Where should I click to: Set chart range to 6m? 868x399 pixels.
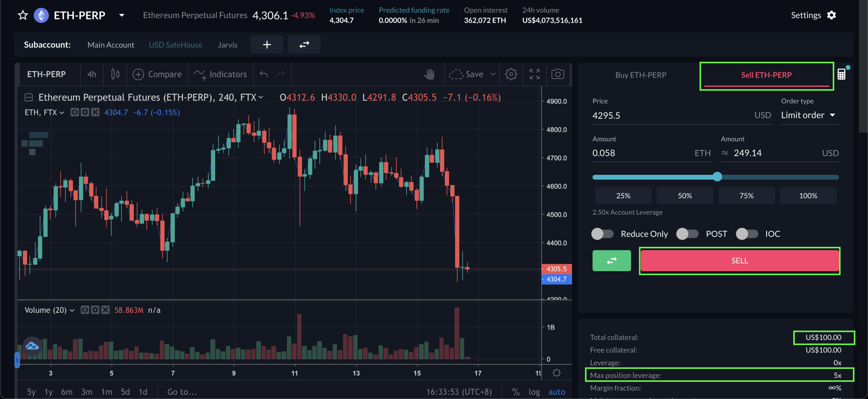pyautogui.click(x=67, y=392)
